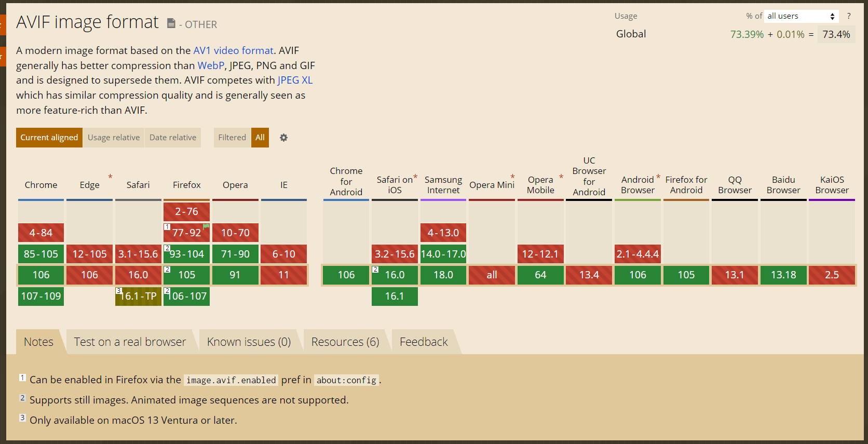Viewport: 868px width, 444px height.
Task: Click the question mark help icon
Action: point(849,16)
